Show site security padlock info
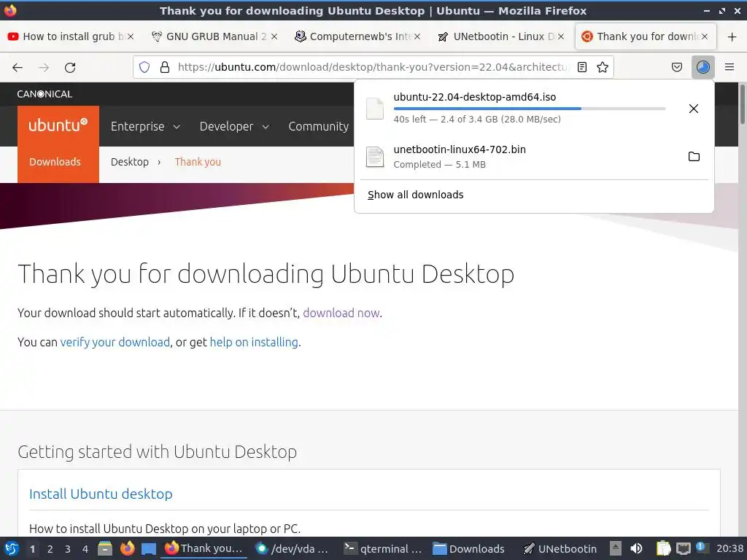 [x=165, y=67]
